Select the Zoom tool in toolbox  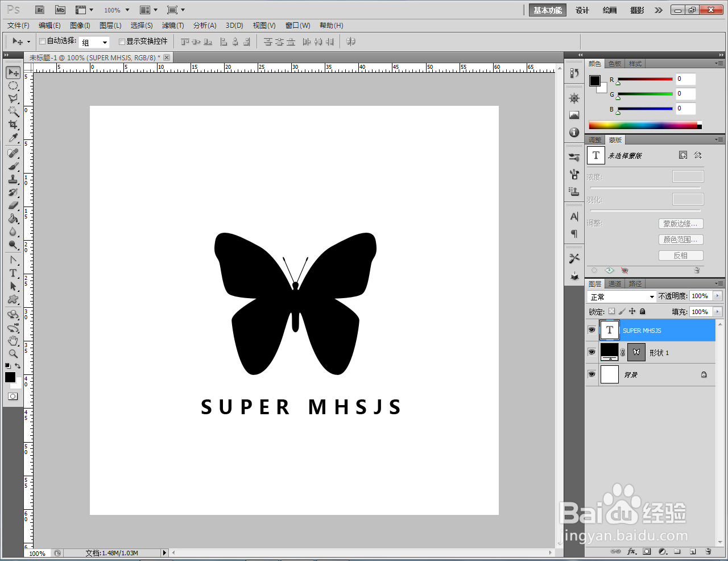[x=13, y=354]
